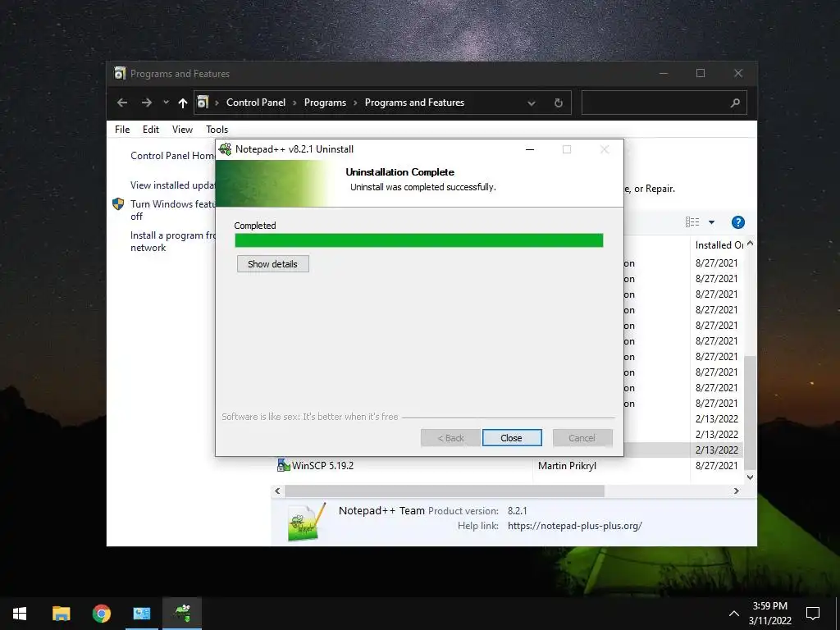This screenshot has height=630, width=840.
Task: Click the horizontal scrollbar thumb
Action: pos(444,491)
